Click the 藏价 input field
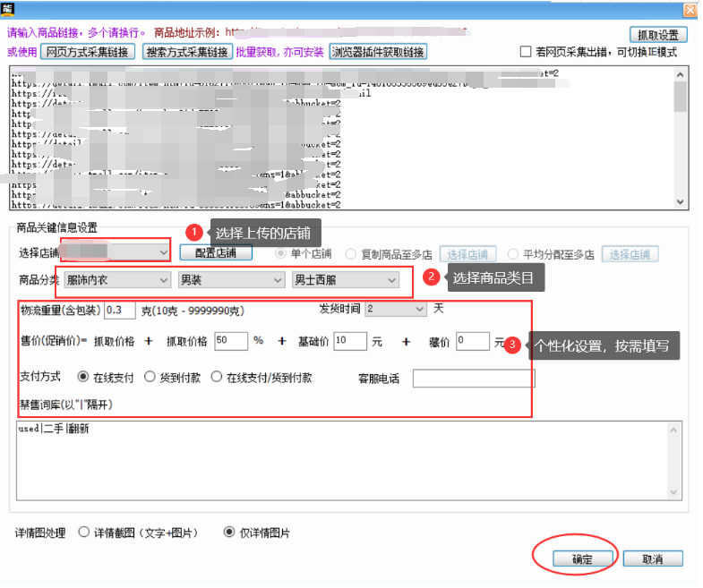The width and height of the screenshot is (703, 588). point(473,341)
